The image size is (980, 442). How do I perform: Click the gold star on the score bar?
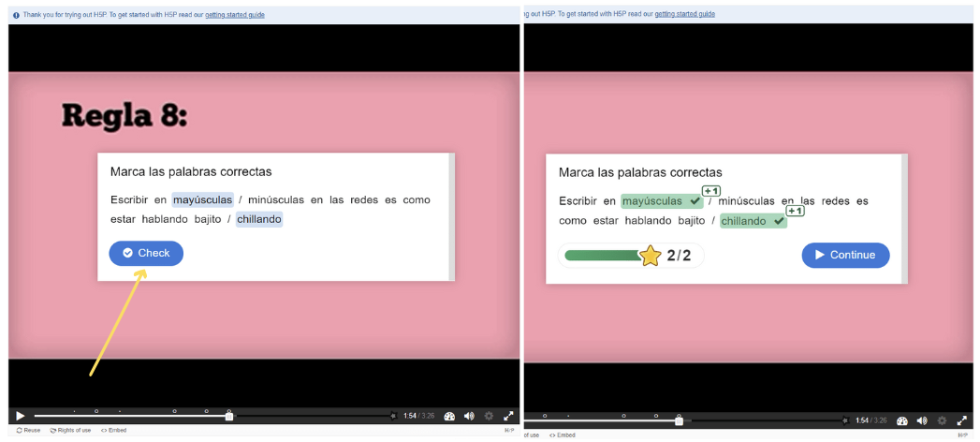(650, 256)
